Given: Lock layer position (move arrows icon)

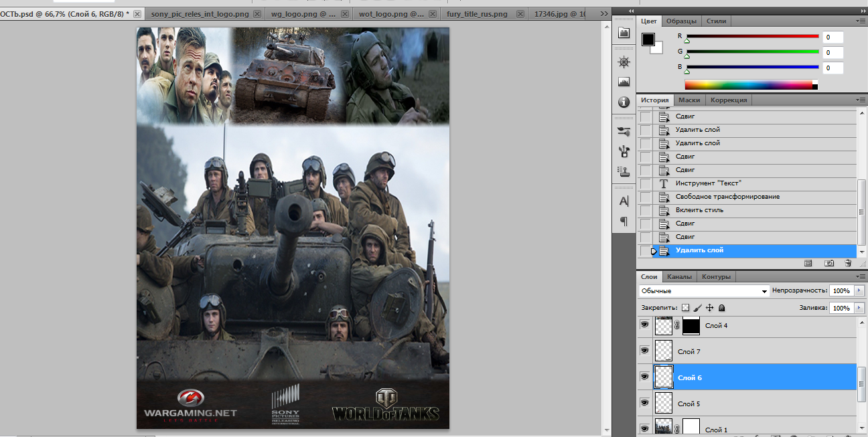Looking at the screenshot, I should pyautogui.click(x=710, y=308).
